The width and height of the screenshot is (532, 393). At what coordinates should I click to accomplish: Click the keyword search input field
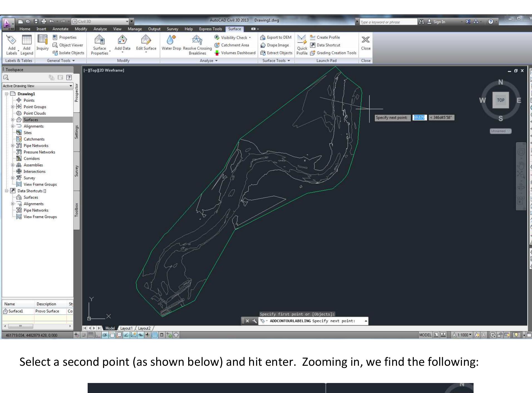coord(388,22)
